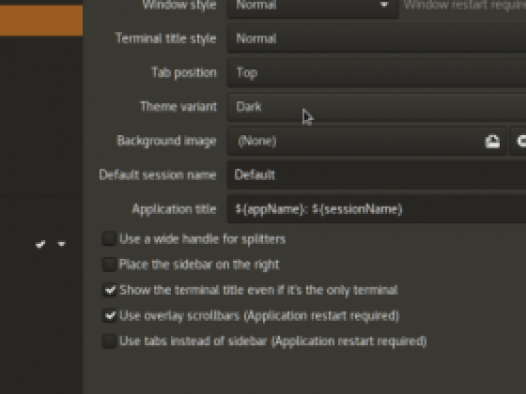This screenshot has width=526, height=394.
Task: Disable Use overlay scrollbars checkbox
Action: tap(109, 316)
